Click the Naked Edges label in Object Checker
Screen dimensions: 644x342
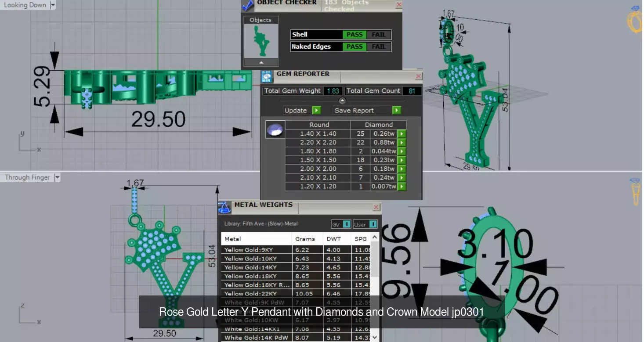click(x=311, y=47)
